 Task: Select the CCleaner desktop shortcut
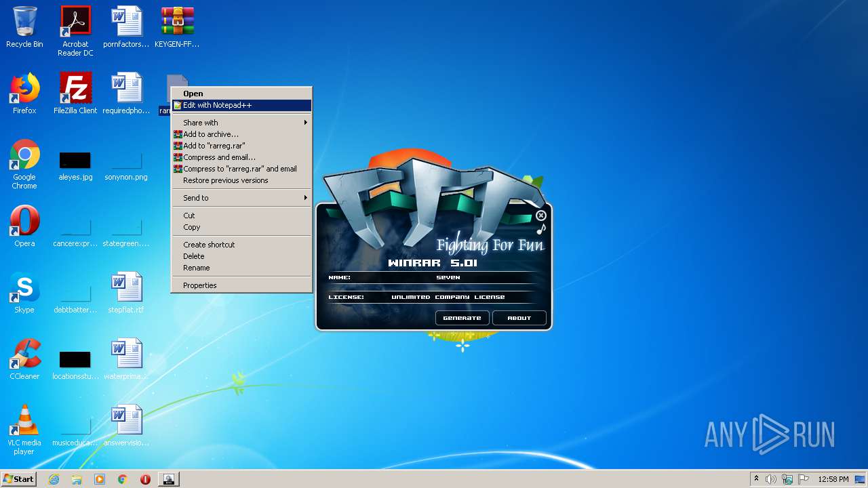pyautogui.click(x=24, y=359)
